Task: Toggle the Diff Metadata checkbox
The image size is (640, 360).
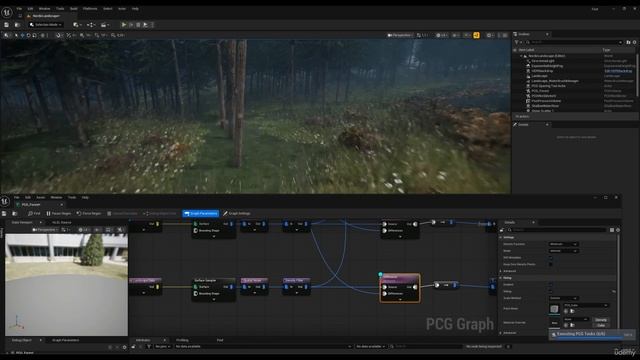Action: 551,258
